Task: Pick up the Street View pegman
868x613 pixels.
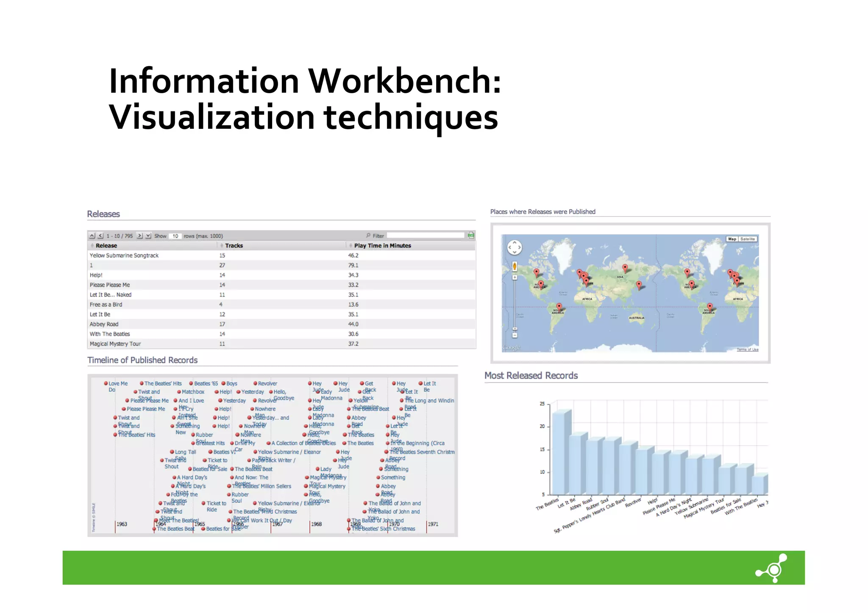Action: coord(515,266)
